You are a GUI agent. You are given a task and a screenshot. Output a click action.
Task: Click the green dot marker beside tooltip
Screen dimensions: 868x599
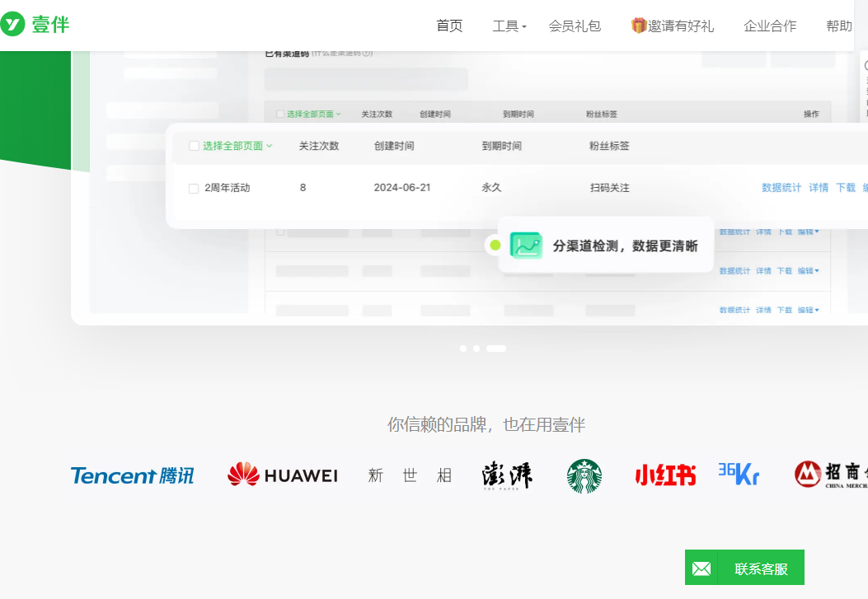pyautogui.click(x=495, y=245)
